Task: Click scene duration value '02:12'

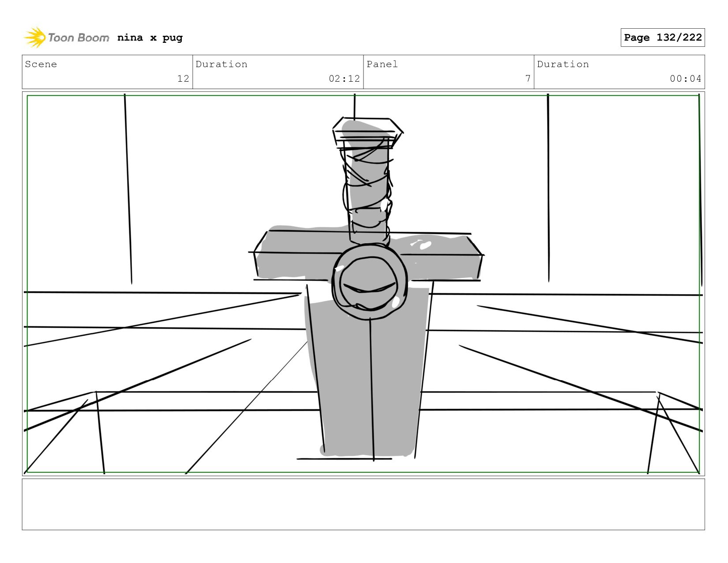Action: pos(344,79)
